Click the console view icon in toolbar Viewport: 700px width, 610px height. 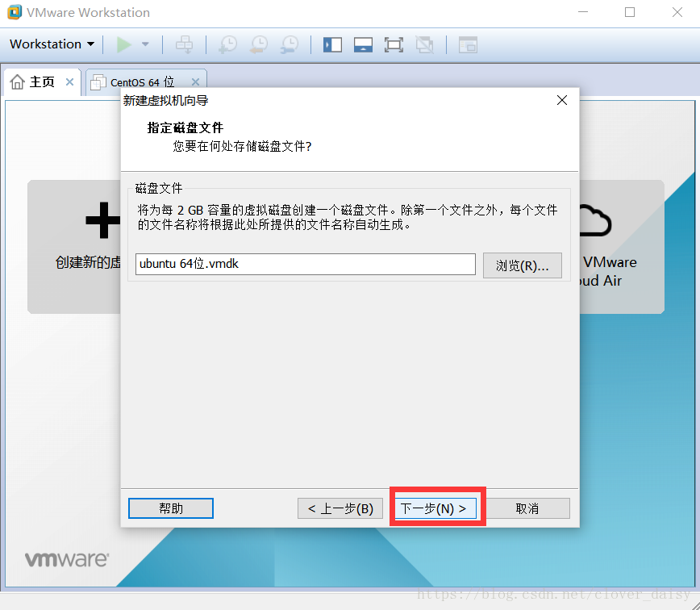tap(468, 44)
